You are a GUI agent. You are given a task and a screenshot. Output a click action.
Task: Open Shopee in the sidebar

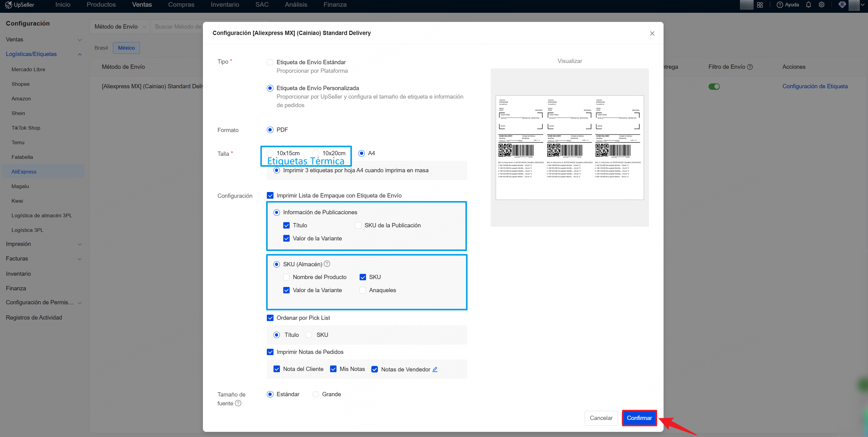(21, 84)
